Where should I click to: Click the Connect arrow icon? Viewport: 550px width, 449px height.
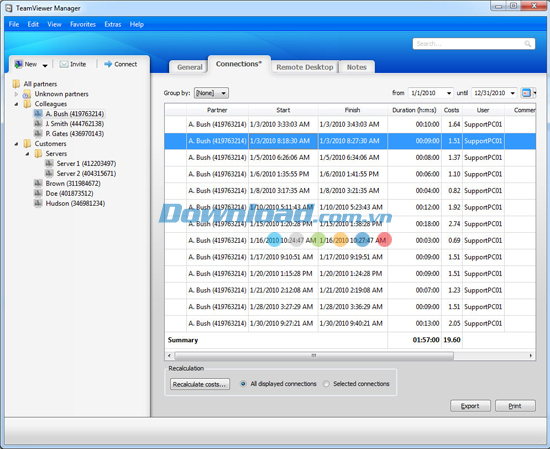coord(108,64)
